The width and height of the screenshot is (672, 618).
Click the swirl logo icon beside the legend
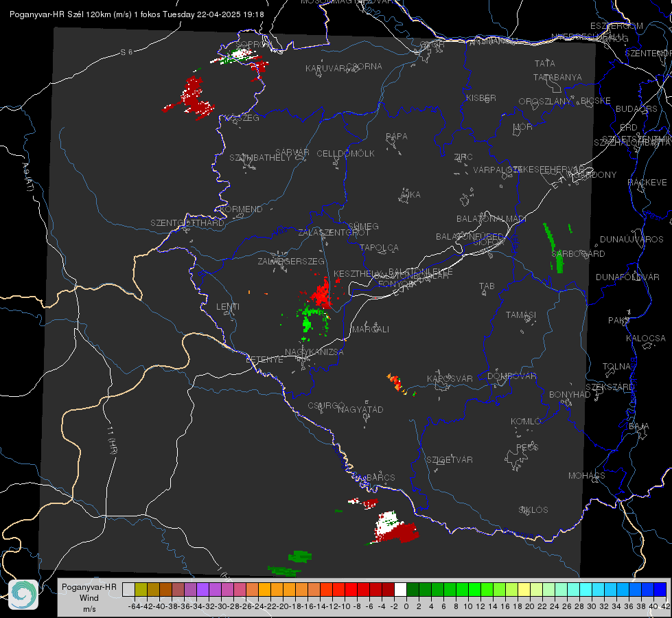click(23, 595)
